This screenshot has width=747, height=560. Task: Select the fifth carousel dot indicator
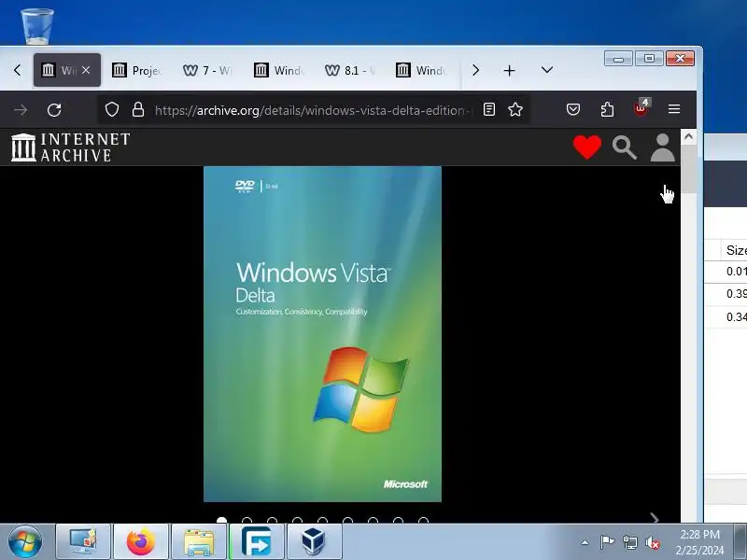coord(322,521)
